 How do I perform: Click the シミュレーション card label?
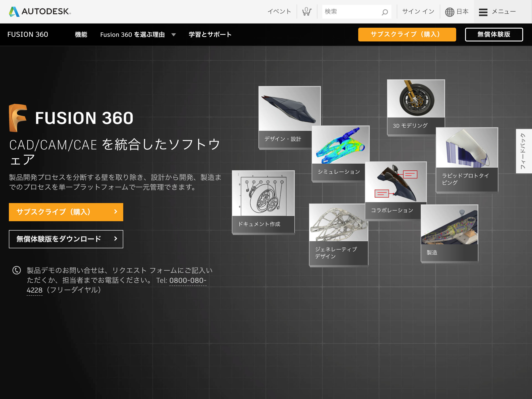[339, 172]
